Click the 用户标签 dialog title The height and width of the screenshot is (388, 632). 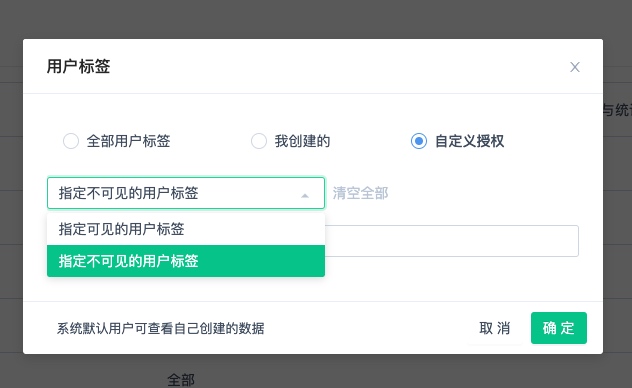(x=79, y=66)
